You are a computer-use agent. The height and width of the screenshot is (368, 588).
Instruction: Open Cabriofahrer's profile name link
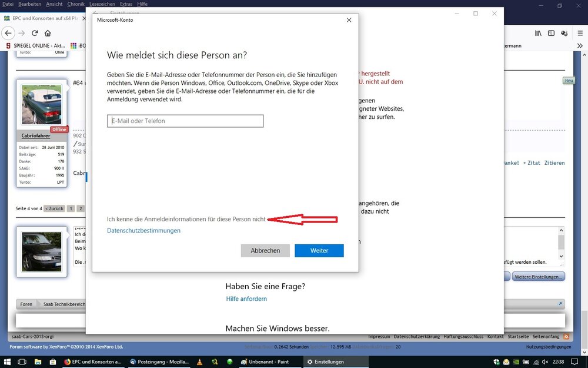36,135
